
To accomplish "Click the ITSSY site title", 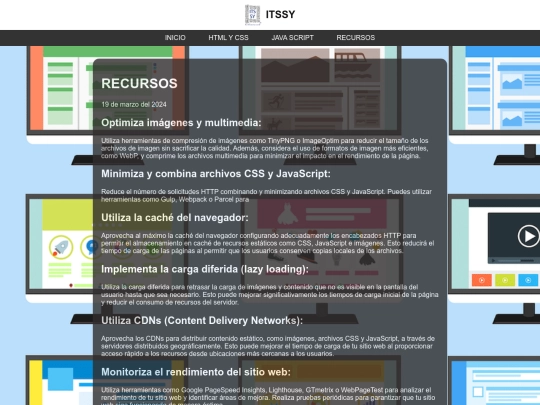I will tap(280, 14).
